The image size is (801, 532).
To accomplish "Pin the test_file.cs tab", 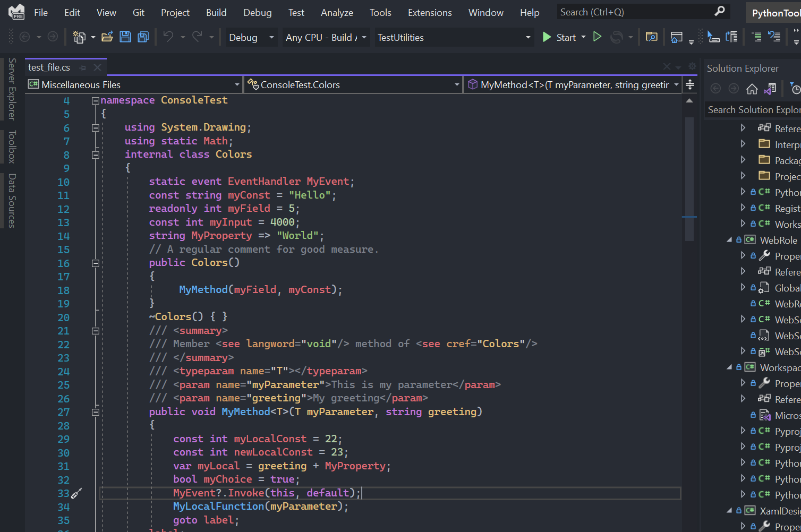I will coord(83,67).
